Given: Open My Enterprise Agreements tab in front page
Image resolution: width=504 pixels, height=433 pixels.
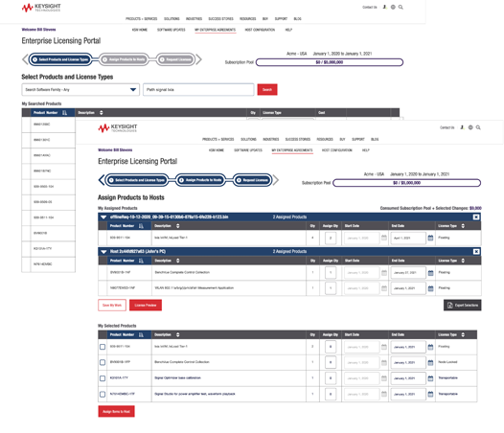Looking at the screenshot, I should pyautogui.click(x=292, y=150).
